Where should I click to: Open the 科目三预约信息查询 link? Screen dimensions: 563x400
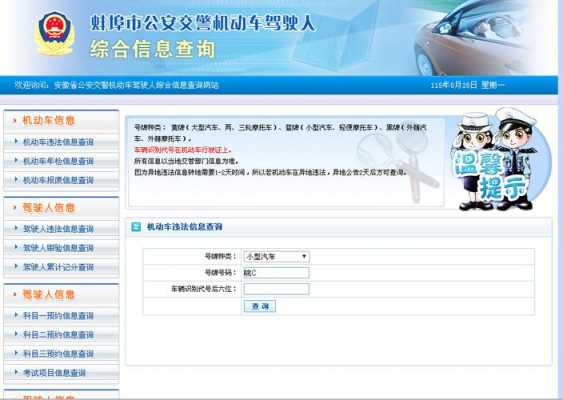click(x=58, y=354)
